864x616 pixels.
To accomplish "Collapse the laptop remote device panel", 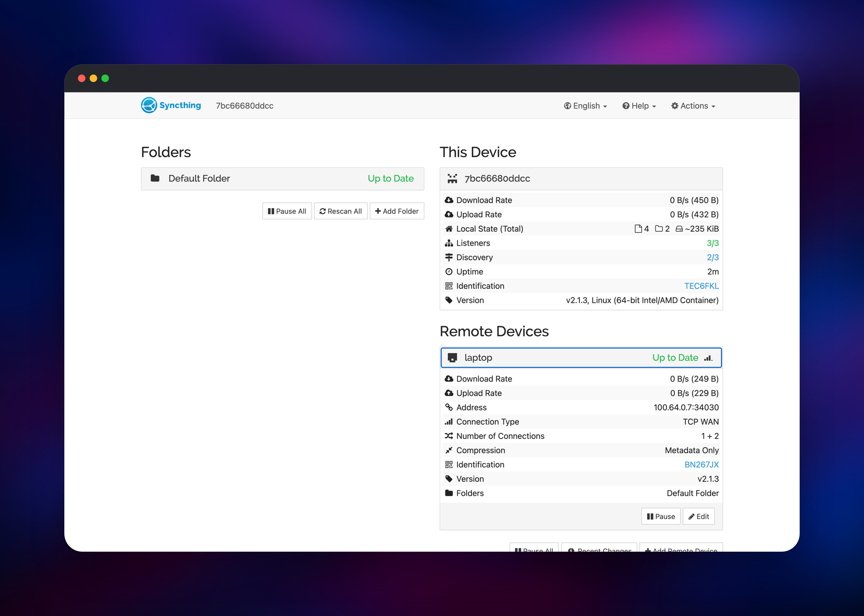I will pos(581,358).
